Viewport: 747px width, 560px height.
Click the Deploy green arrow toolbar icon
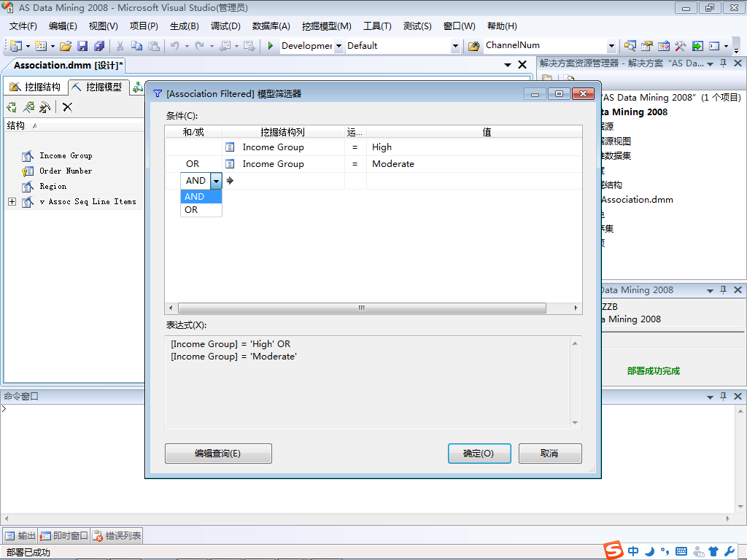697,46
